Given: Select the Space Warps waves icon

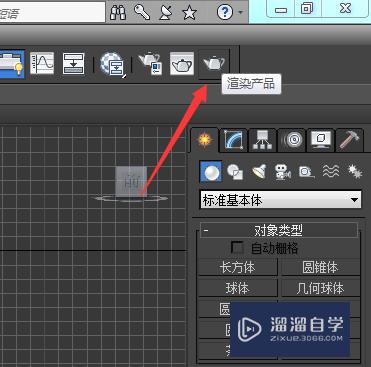Looking at the screenshot, I should (331, 172).
